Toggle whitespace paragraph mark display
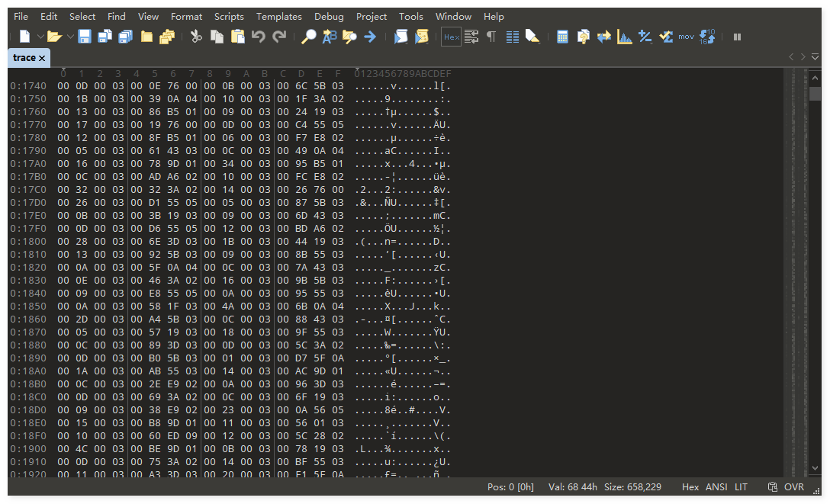Screen dimensions: 830x504 pyautogui.click(x=491, y=37)
